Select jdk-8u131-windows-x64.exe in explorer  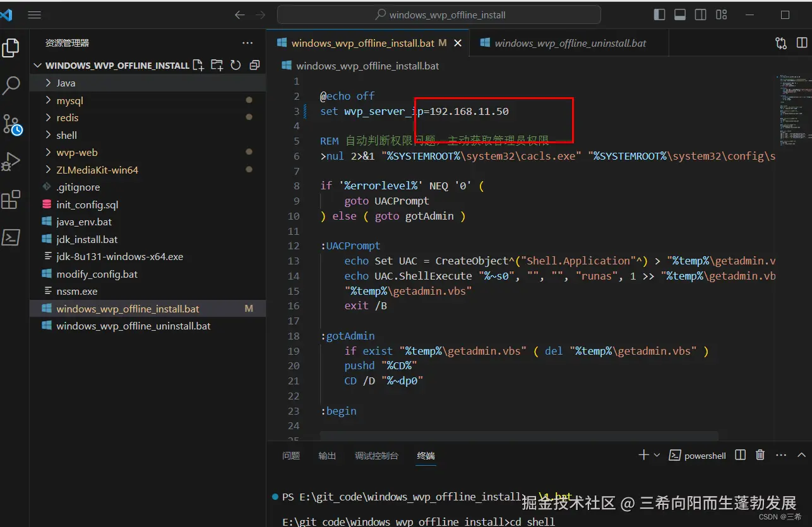[148, 256]
